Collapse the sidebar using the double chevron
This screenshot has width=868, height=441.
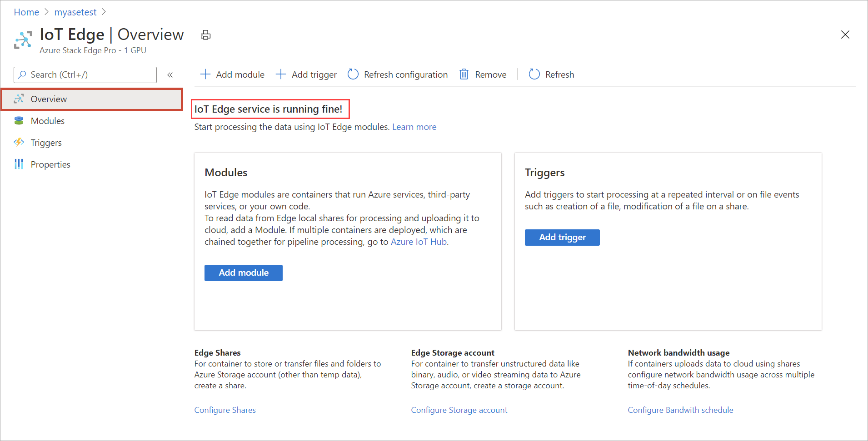coord(170,75)
